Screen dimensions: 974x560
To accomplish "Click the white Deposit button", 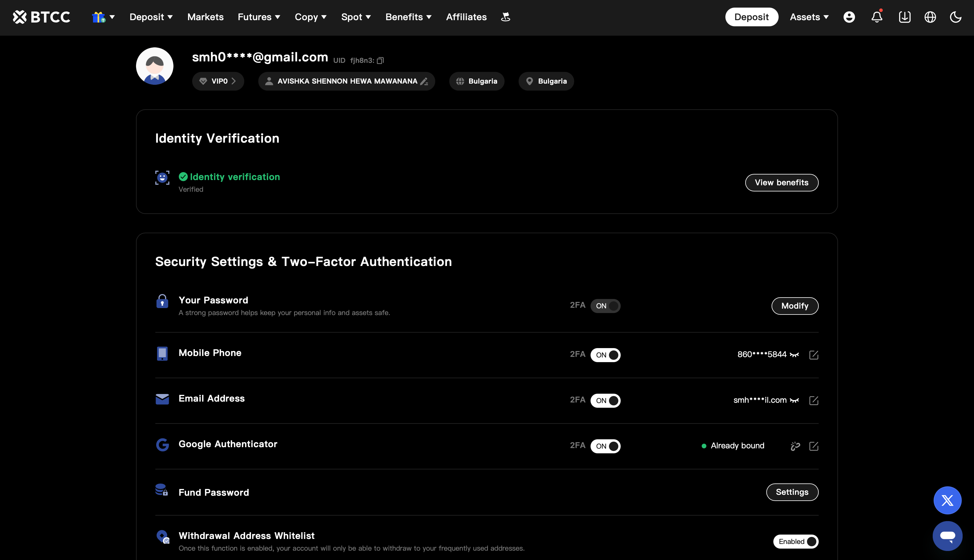I will coord(752,17).
